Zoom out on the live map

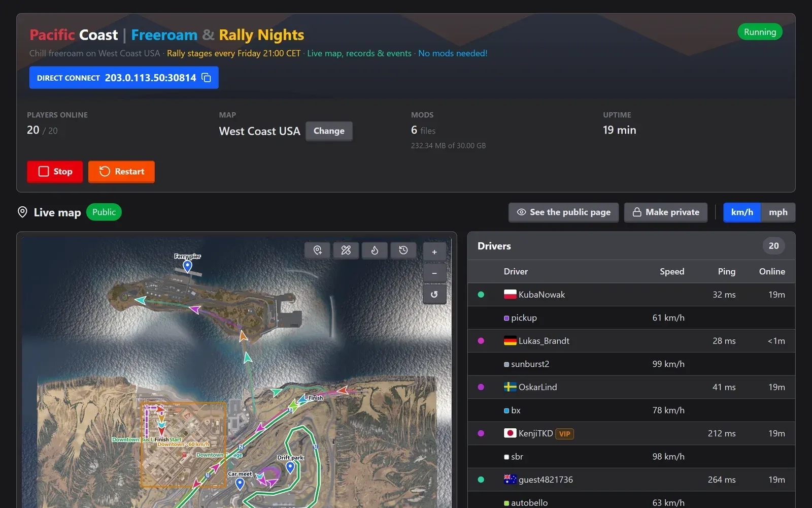coord(434,273)
